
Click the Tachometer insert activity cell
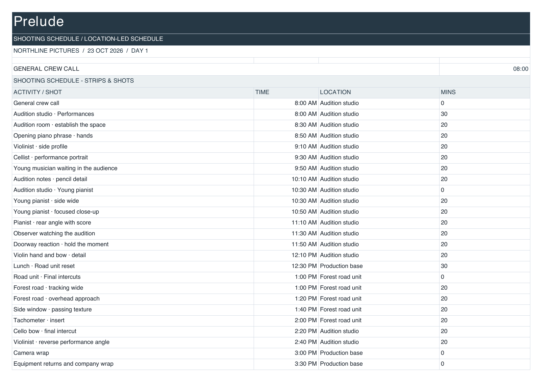(133, 321)
